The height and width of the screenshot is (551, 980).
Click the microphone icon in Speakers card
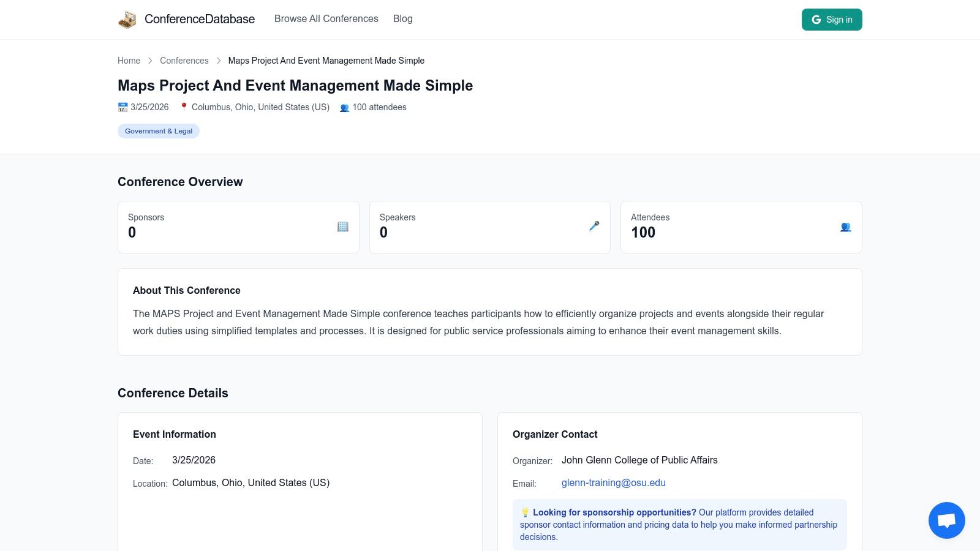(x=594, y=227)
